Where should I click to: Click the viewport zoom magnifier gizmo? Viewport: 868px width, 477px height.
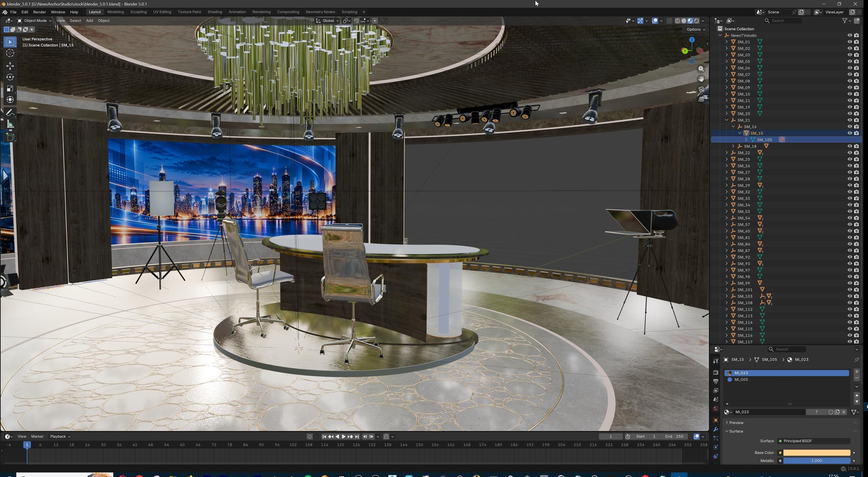pyautogui.click(x=701, y=69)
